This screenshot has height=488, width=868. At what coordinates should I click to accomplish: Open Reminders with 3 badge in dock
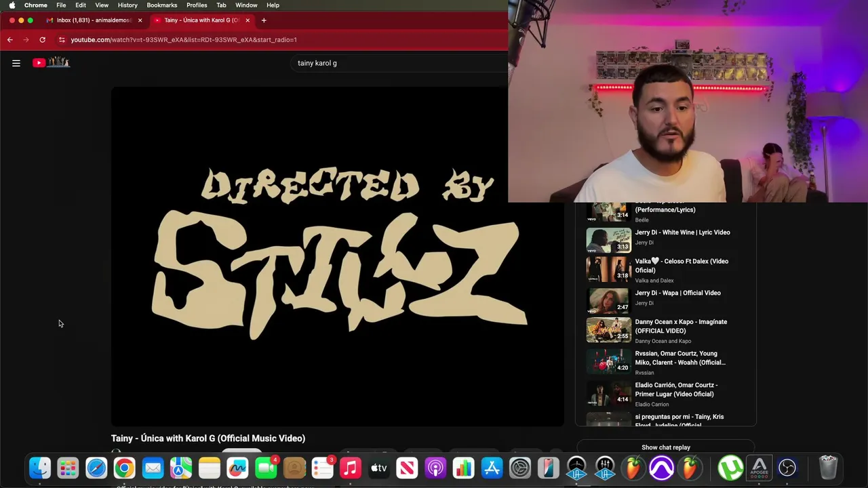coord(322,468)
